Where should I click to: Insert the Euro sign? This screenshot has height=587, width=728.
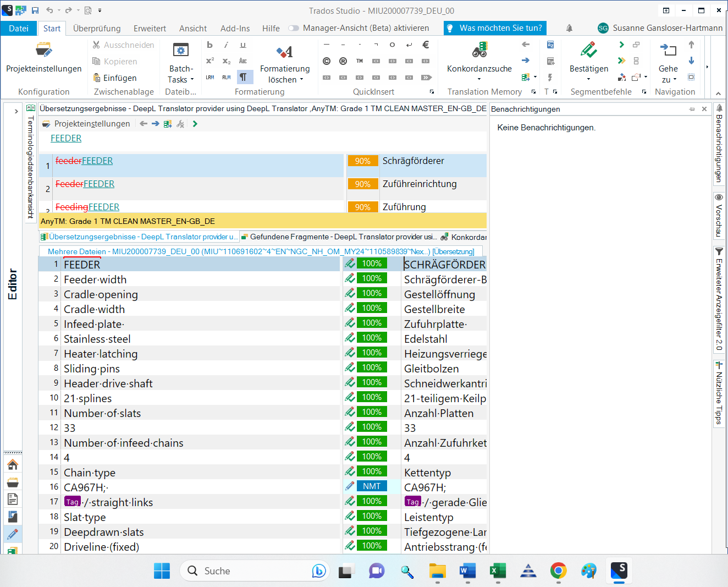pyautogui.click(x=426, y=45)
